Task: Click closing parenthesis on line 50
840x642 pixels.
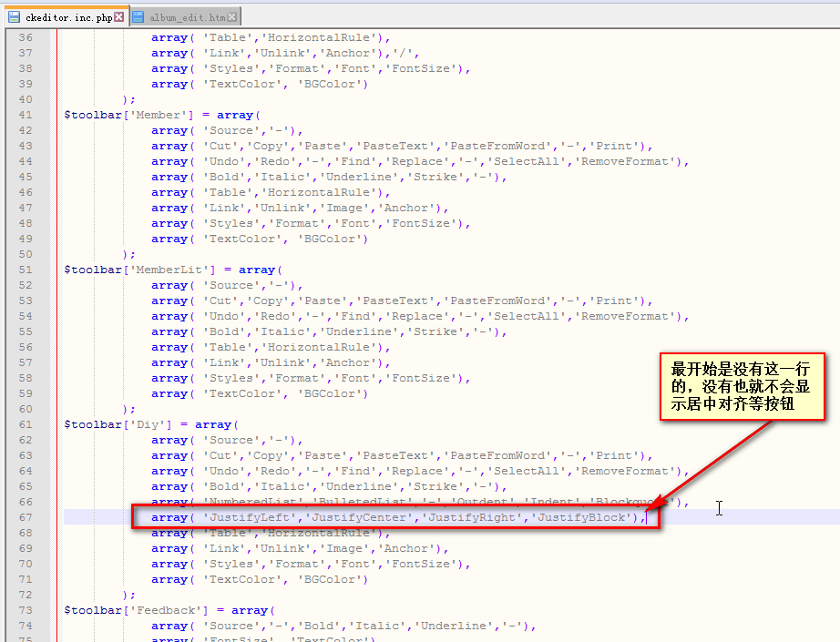Action: coord(126,255)
